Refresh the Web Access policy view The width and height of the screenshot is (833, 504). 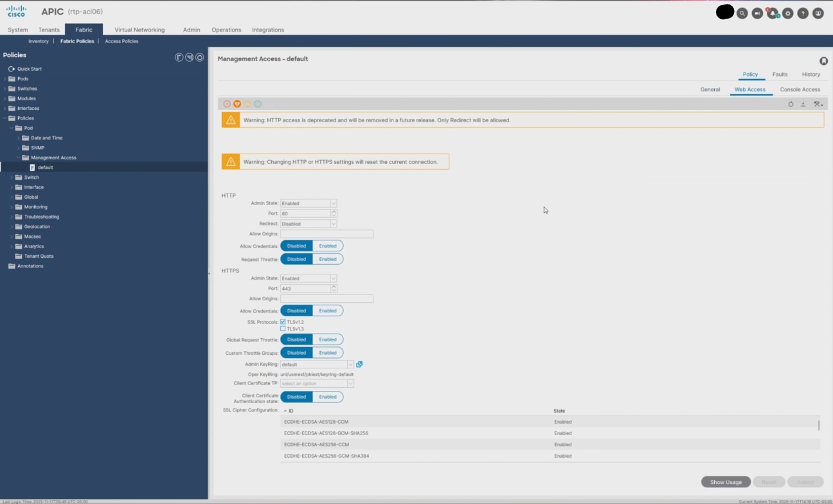pos(791,104)
